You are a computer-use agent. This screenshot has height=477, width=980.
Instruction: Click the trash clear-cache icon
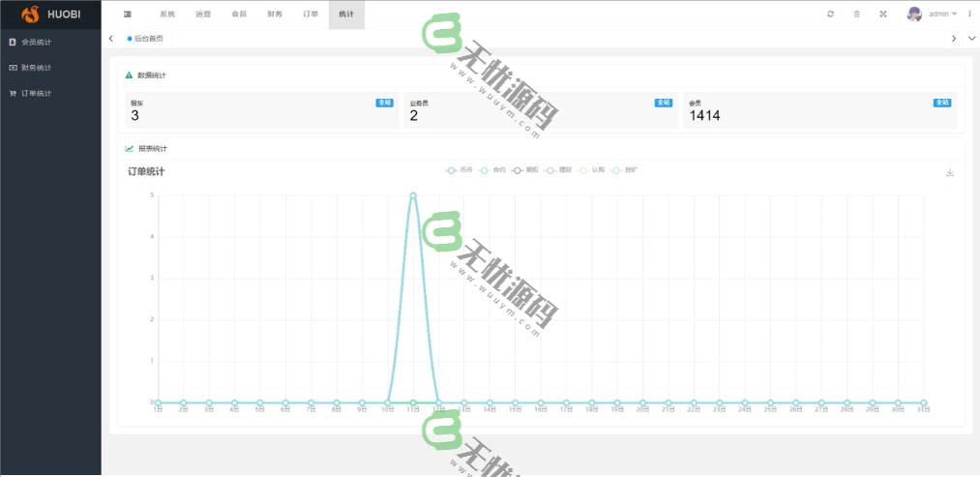pos(856,14)
